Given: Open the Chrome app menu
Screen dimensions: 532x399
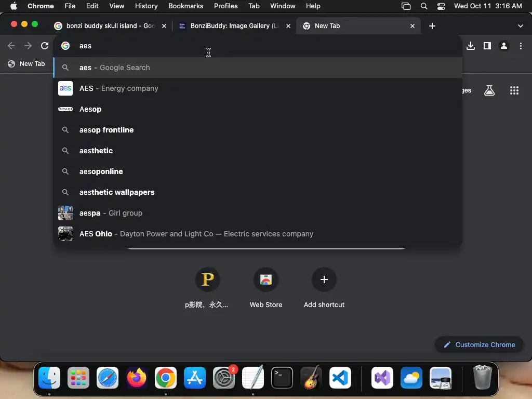Looking at the screenshot, I should point(41,6).
